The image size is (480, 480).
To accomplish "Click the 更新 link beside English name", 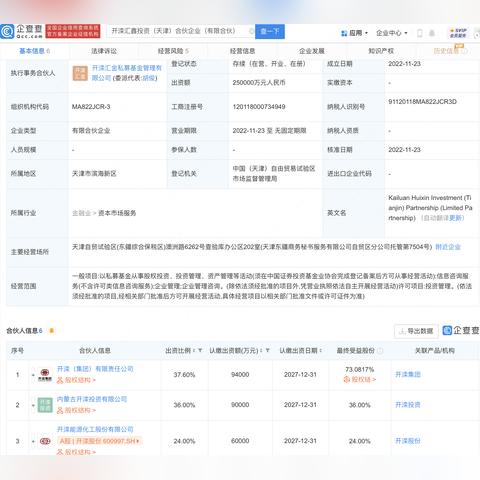I will [x=456, y=218].
